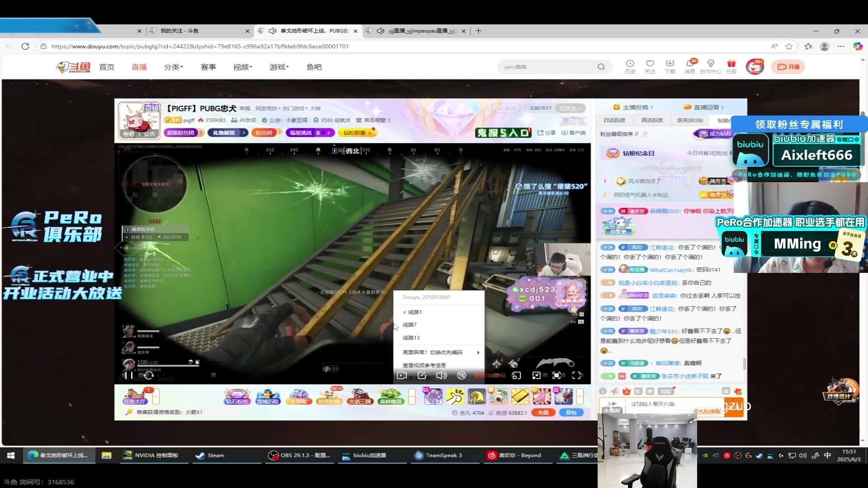Switch to the 日活跃度 ranking tab
The height and width of the screenshot is (488, 868).
(x=614, y=120)
